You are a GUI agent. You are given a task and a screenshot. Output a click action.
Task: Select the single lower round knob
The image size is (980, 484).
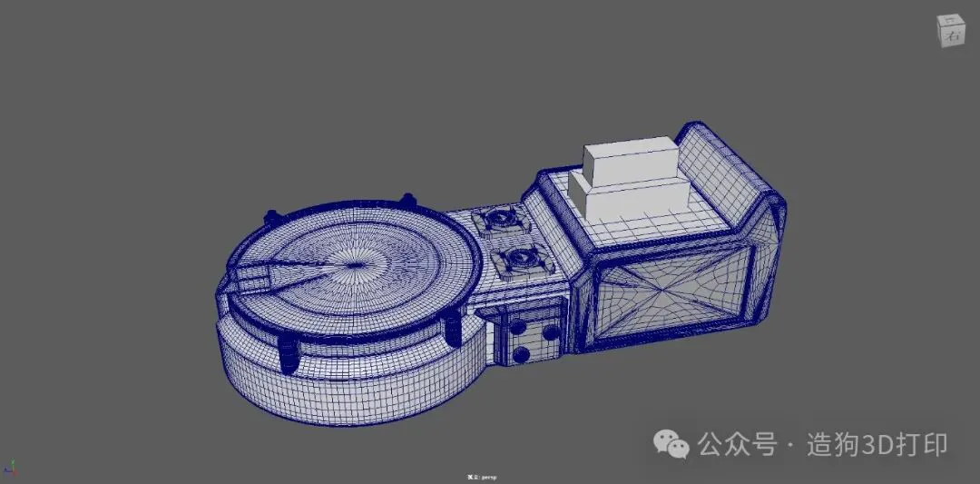(521, 354)
